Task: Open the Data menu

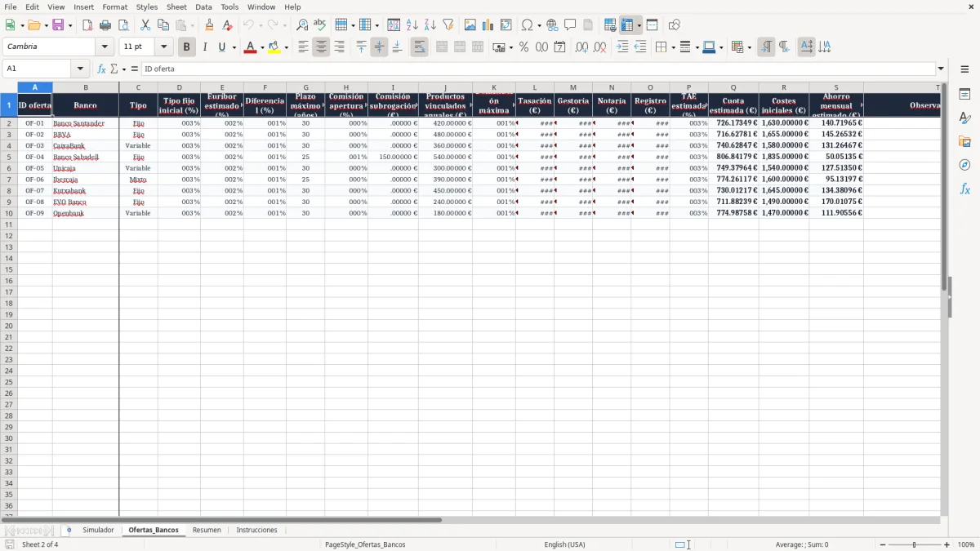Action: click(x=203, y=7)
